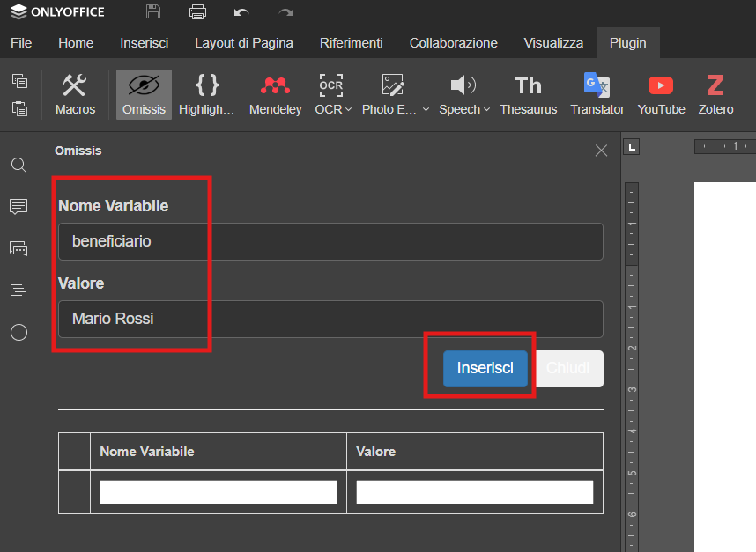756x552 pixels.
Task: Open the search panel in left sidebar
Action: (19, 166)
